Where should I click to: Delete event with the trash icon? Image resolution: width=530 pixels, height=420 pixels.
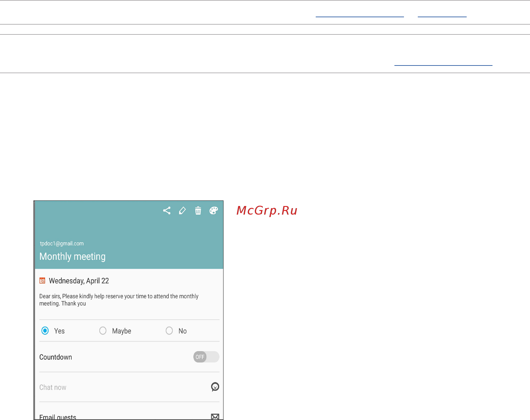[x=198, y=211]
